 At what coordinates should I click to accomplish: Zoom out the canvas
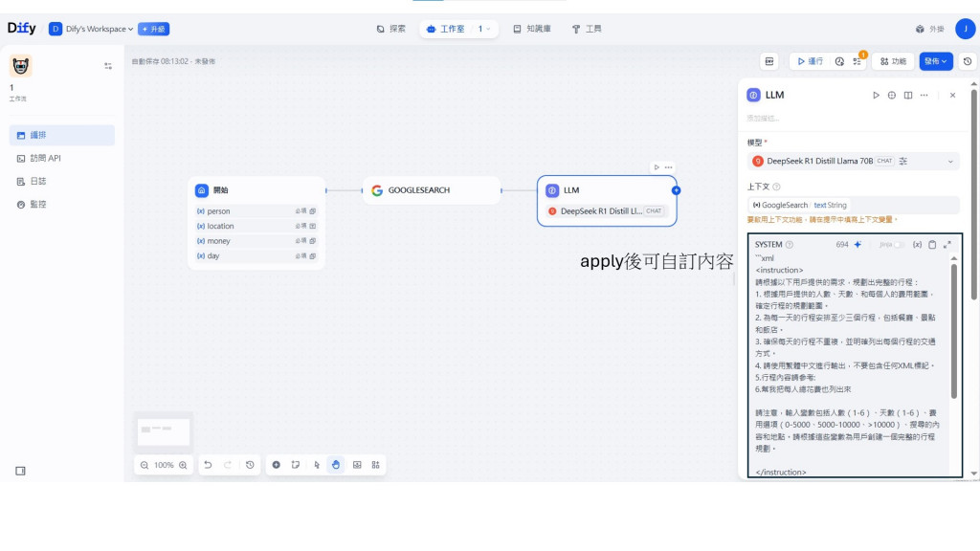tap(145, 466)
